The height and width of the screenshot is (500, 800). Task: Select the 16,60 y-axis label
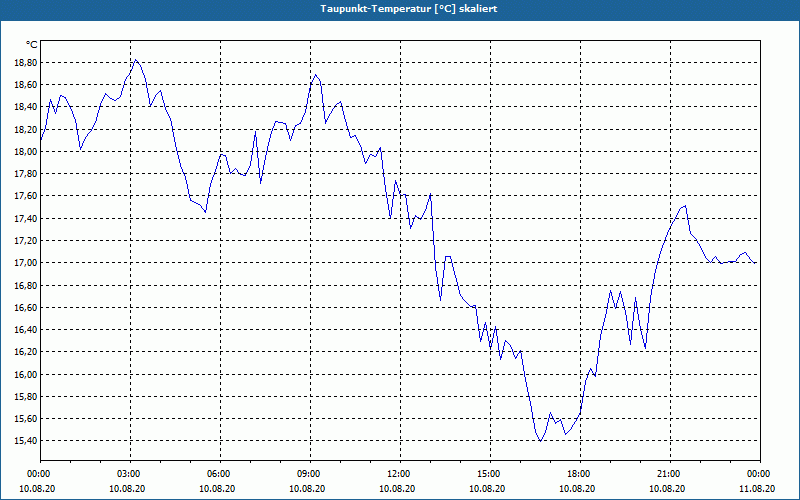[x=25, y=307]
